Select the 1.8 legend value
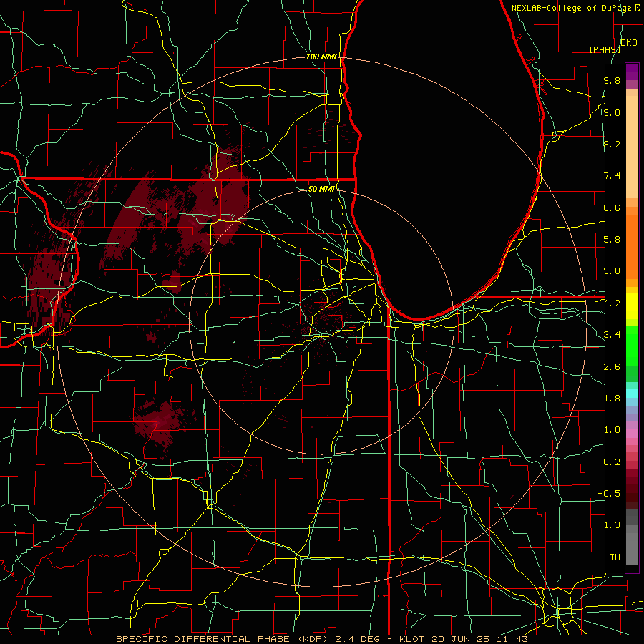The width and height of the screenshot is (644, 644). point(612,399)
